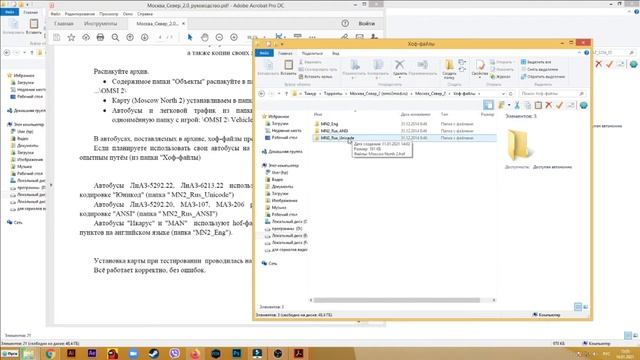Click Журнал button in the ribbon
The image size is (640, 360).
pyautogui.click(x=500, y=77)
